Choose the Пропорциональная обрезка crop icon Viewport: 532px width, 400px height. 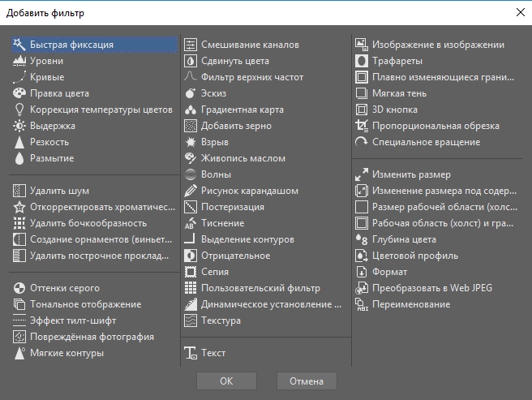click(x=362, y=126)
